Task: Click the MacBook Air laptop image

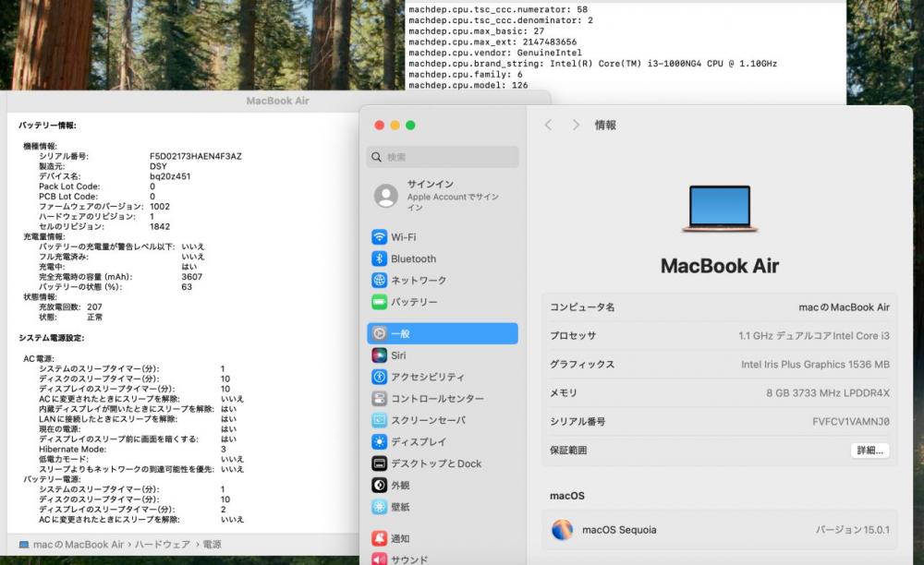Action: pyautogui.click(x=720, y=209)
